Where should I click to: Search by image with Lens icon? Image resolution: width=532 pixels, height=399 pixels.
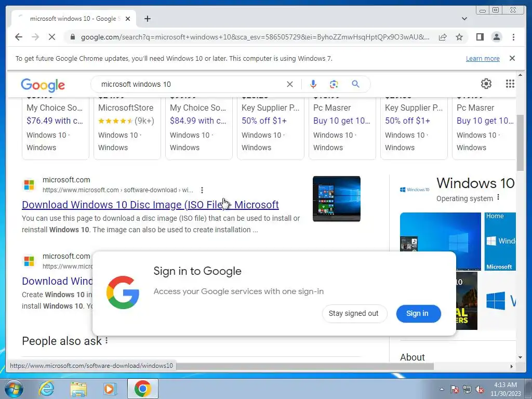334,84
